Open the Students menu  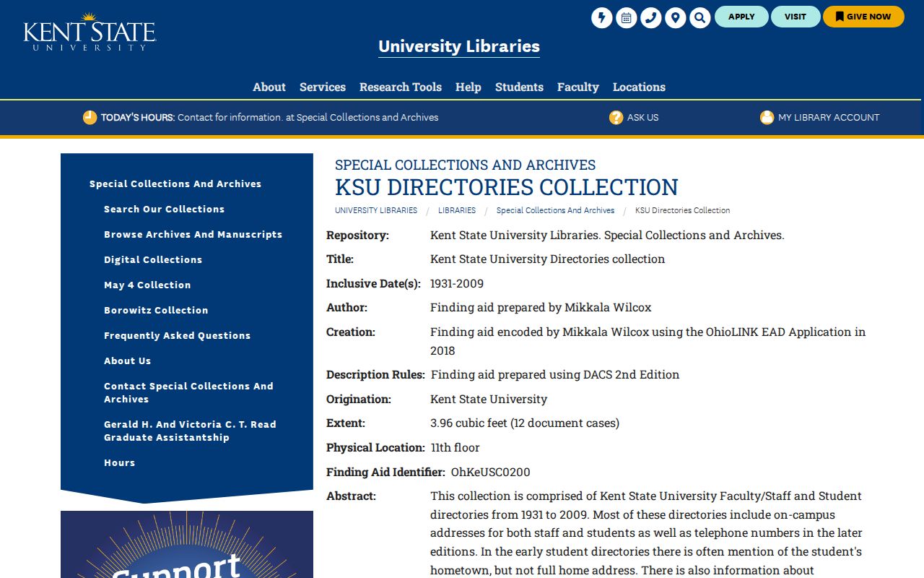coord(519,87)
